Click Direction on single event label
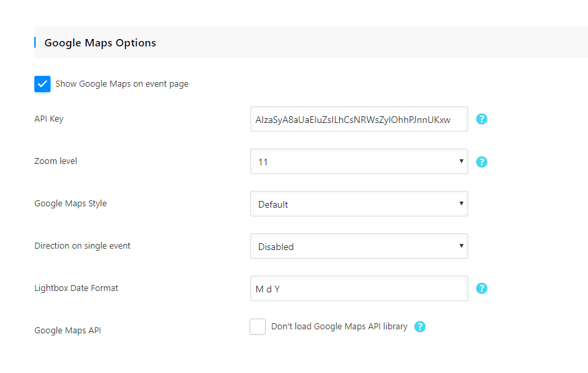Image resolution: width=588 pixels, height=373 pixels. [x=82, y=246]
